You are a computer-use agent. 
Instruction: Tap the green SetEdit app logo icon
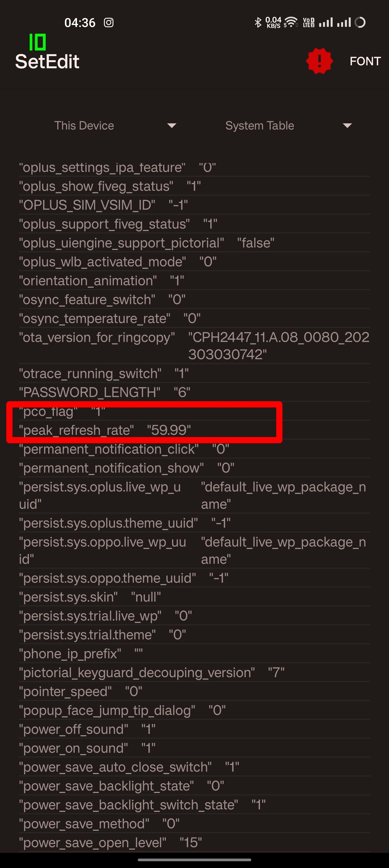click(x=38, y=42)
